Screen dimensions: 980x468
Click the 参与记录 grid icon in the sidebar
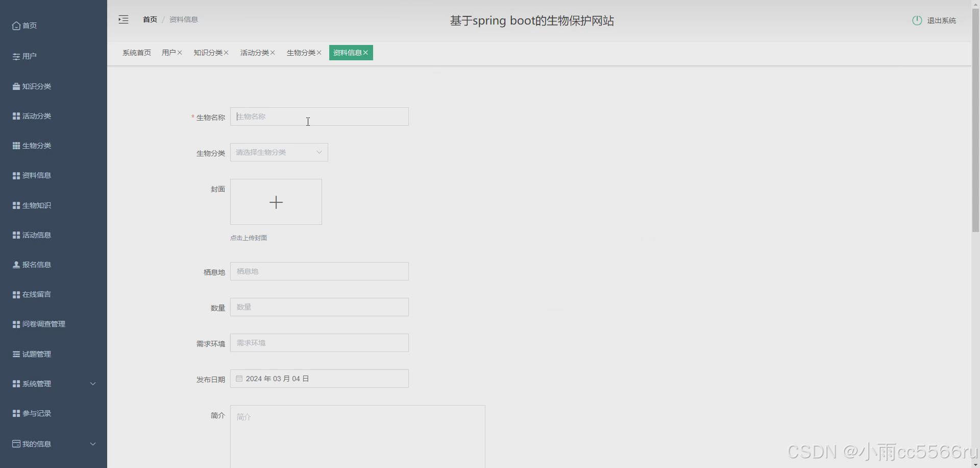coord(16,413)
